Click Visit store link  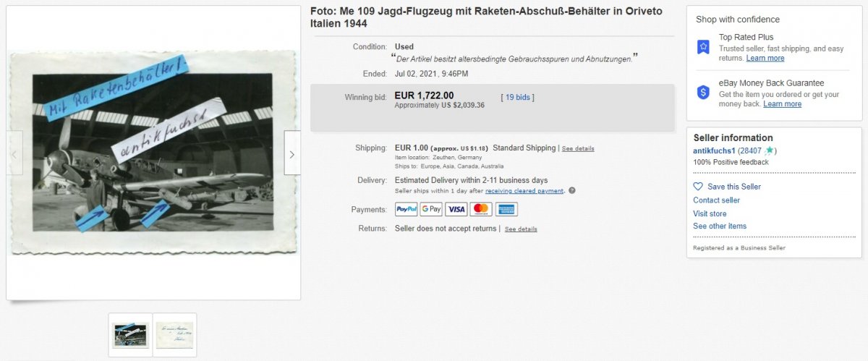tap(710, 213)
